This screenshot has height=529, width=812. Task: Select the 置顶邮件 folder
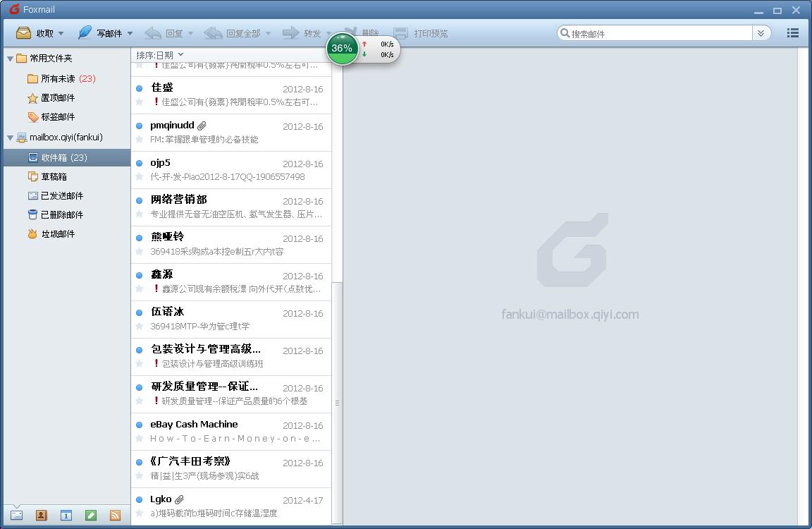tap(67, 98)
